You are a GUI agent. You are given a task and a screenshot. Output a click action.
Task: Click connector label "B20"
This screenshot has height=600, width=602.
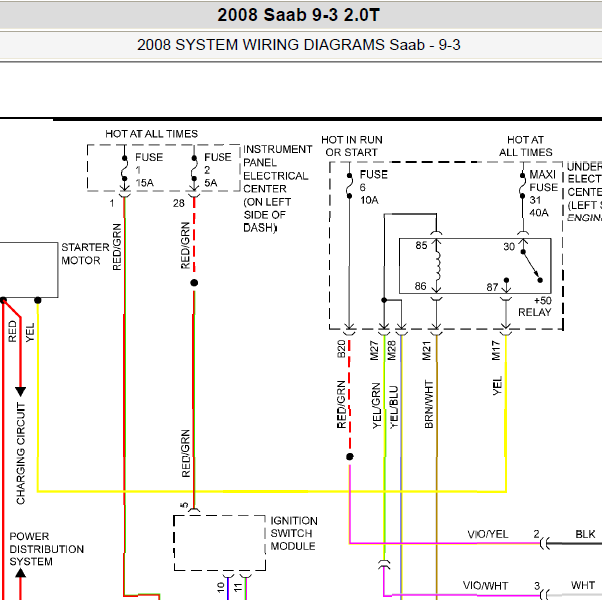click(x=341, y=349)
